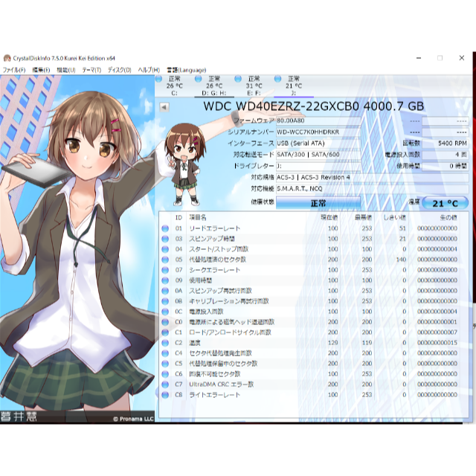Open the テーマ(T) menu
The width and height of the screenshot is (476, 476).
pos(91,70)
